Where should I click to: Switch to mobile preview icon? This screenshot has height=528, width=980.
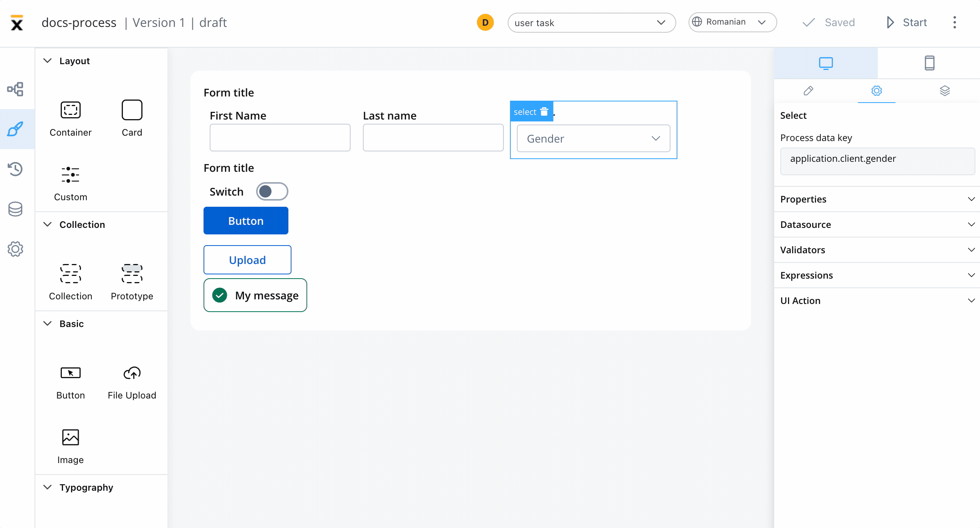click(929, 63)
